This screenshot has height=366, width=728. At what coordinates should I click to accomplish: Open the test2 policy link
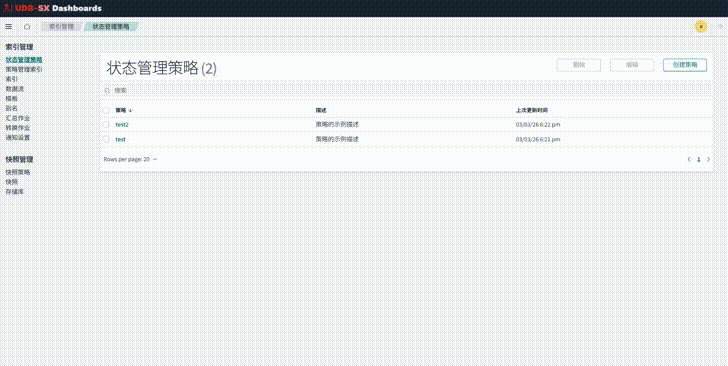click(x=122, y=124)
